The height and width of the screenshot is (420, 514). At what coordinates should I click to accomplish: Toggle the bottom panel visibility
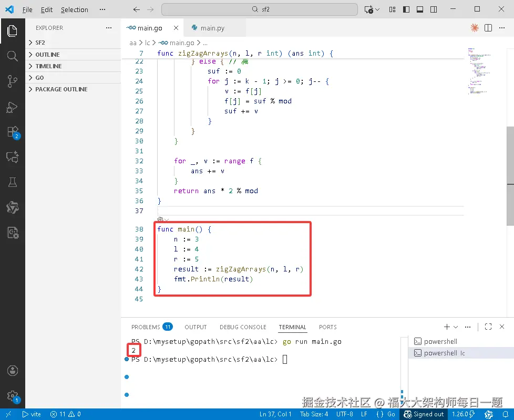click(420, 9)
